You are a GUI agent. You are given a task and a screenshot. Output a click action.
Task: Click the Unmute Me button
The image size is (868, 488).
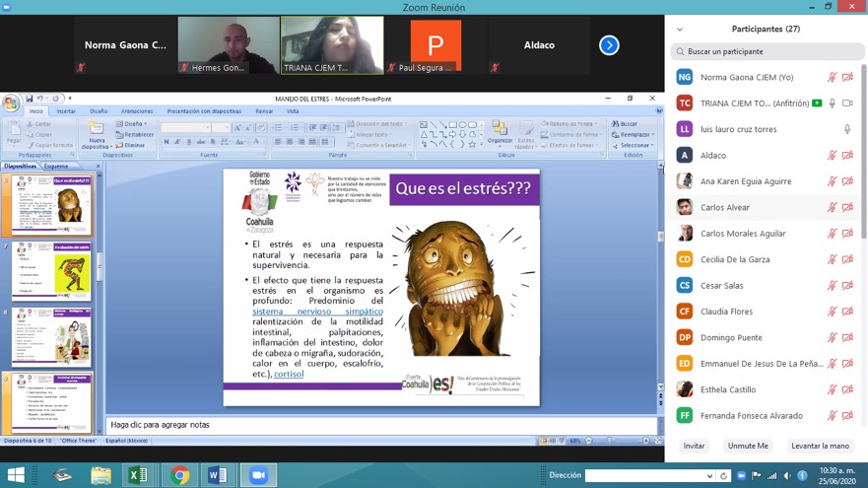pos(748,446)
